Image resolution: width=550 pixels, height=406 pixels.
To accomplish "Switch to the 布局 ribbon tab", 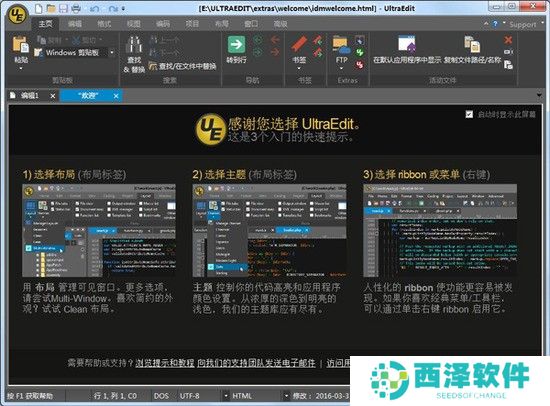I will (x=222, y=24).
